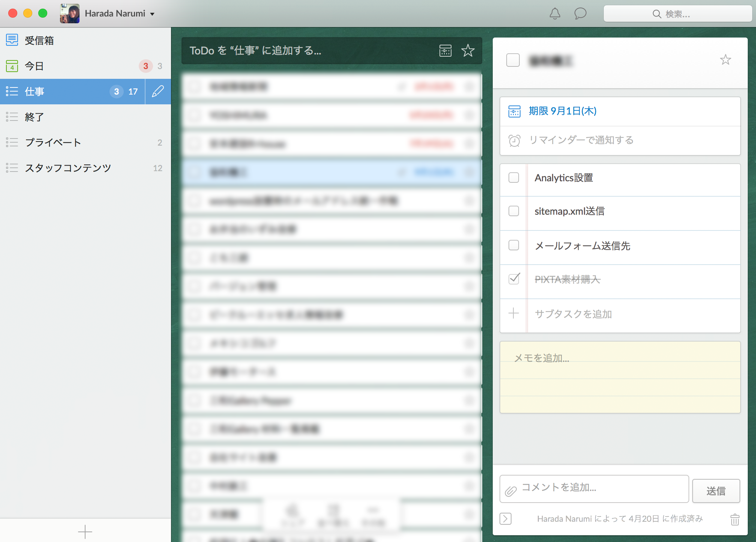Toggle the detail task completion checkbox
This screenshot has width=756, height=542.
513,60
